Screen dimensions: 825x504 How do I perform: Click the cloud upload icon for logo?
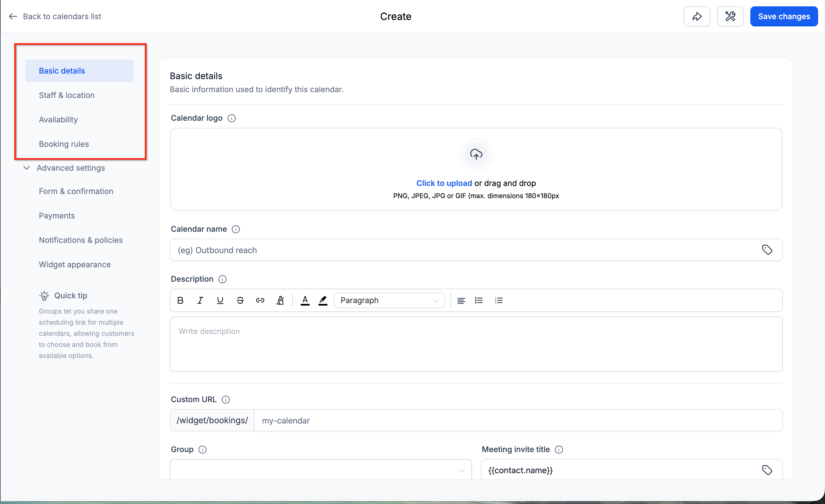(476, 154)
